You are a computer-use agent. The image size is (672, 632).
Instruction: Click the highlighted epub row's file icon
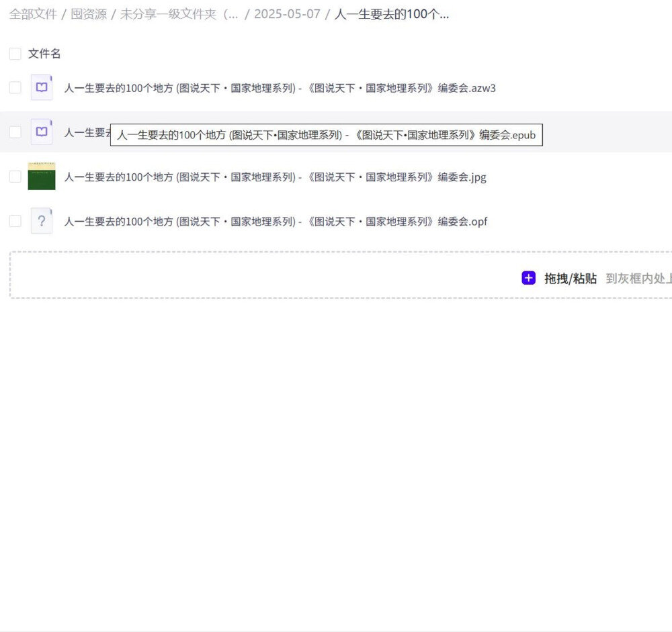click(x=41, y=132)
